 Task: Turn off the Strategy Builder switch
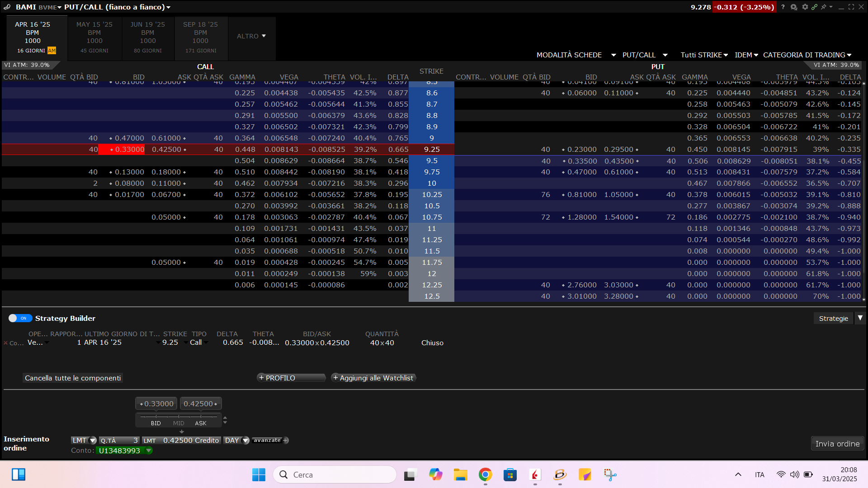pos(20,318)
